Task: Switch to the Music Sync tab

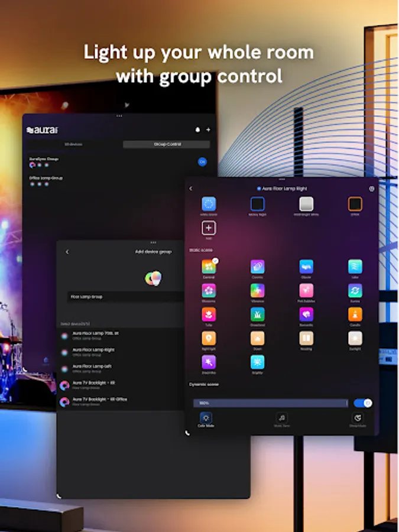Action: 281,420
